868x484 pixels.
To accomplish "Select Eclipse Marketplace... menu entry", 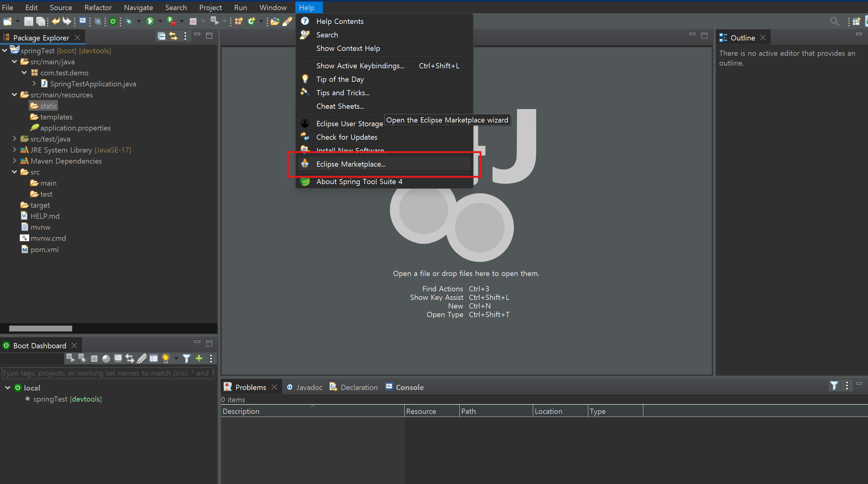I will tap(350, 164).
